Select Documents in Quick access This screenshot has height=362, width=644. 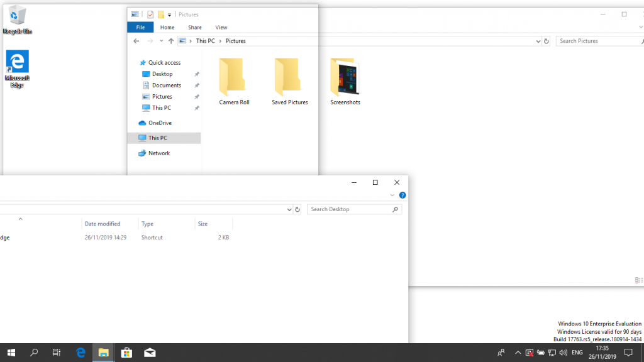(x=166, y=85)
